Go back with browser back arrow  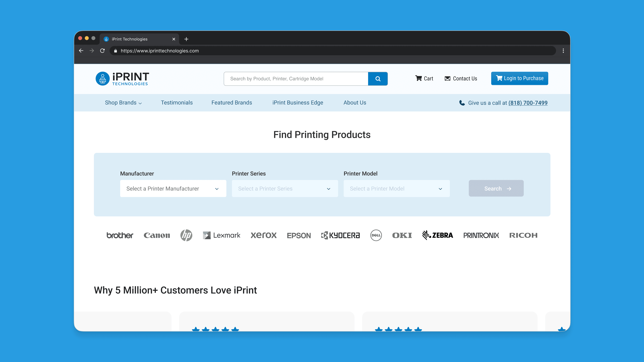[81, 51]
